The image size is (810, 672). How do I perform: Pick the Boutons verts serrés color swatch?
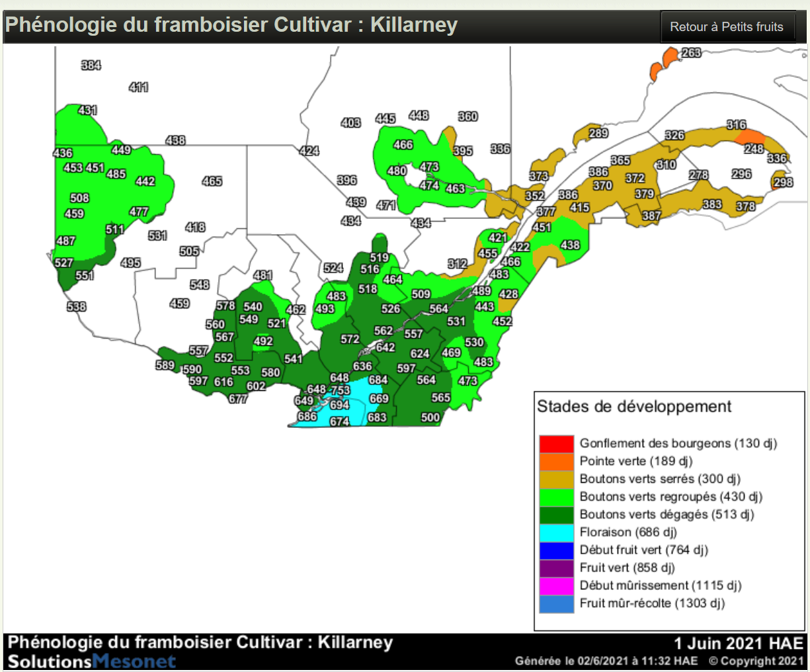coord(556,480)
